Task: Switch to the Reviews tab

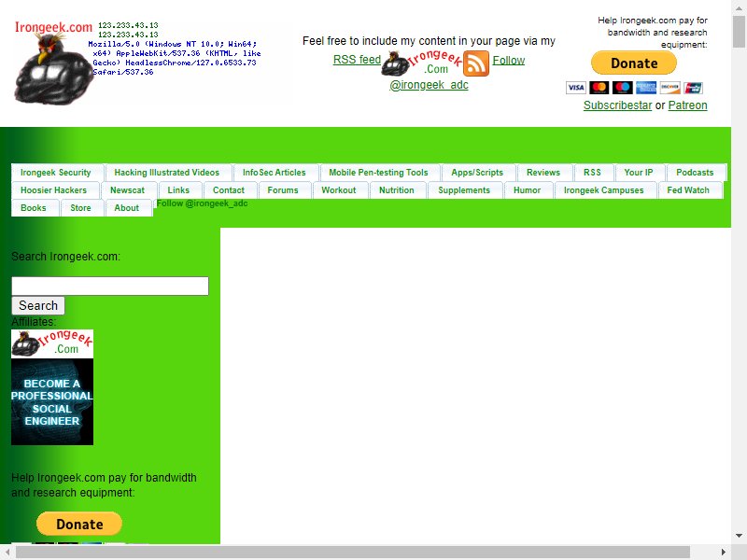Action: [x=543, y=173]
